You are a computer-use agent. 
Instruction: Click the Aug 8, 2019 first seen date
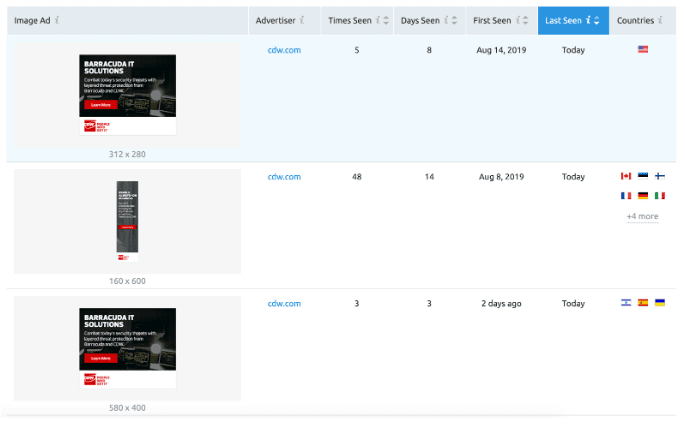click(x=501, y=177)
